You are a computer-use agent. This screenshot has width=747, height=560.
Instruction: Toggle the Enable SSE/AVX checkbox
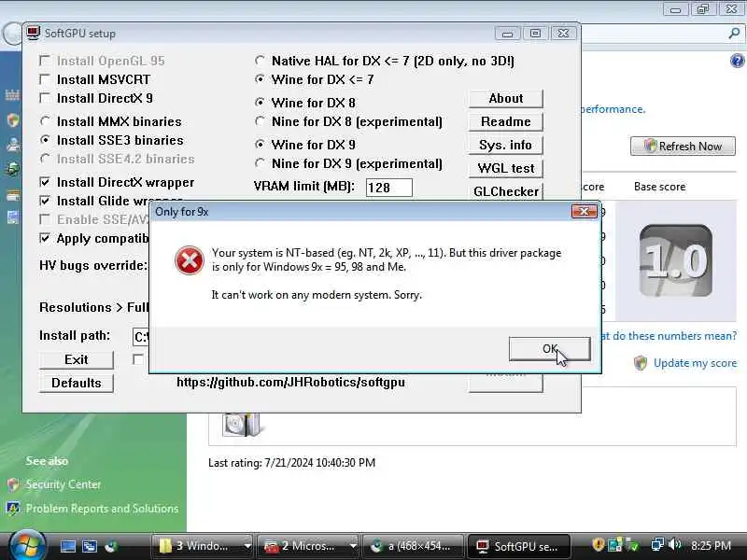pos(45,219)
